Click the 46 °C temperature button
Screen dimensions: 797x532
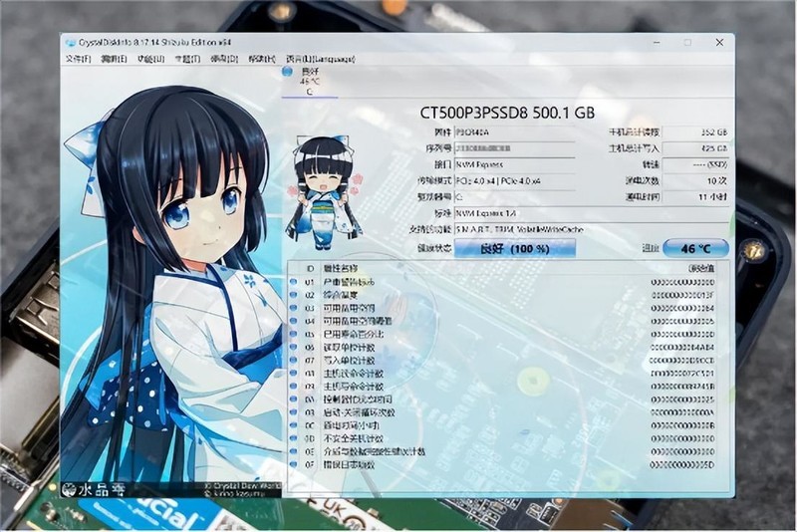(695, 248)
